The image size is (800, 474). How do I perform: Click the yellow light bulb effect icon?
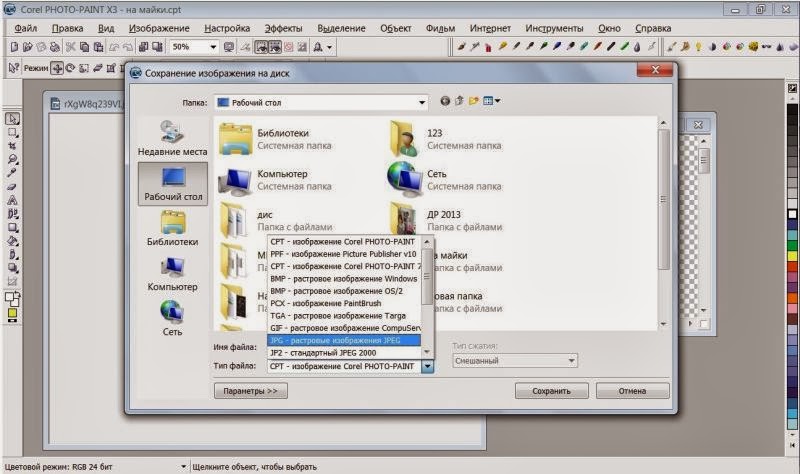[698, 47]
